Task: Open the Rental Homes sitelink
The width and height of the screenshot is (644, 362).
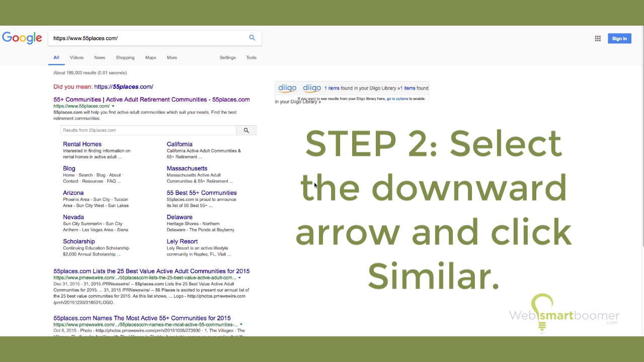Action: coord(82,144)
